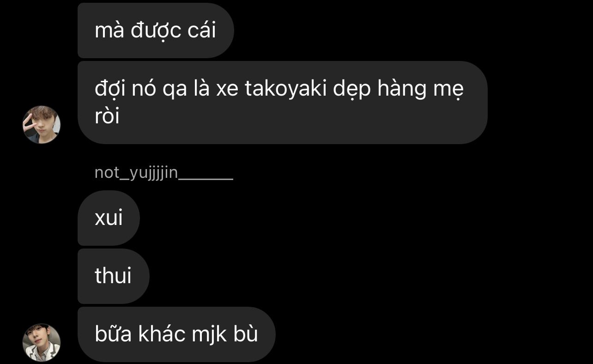Select the "bữa khác mjk bù" message bubble
593x364 pixels.
coord(176,334)
